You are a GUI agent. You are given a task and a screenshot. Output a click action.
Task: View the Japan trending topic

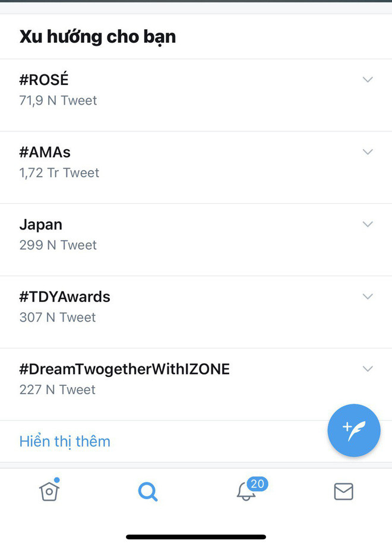40,224
